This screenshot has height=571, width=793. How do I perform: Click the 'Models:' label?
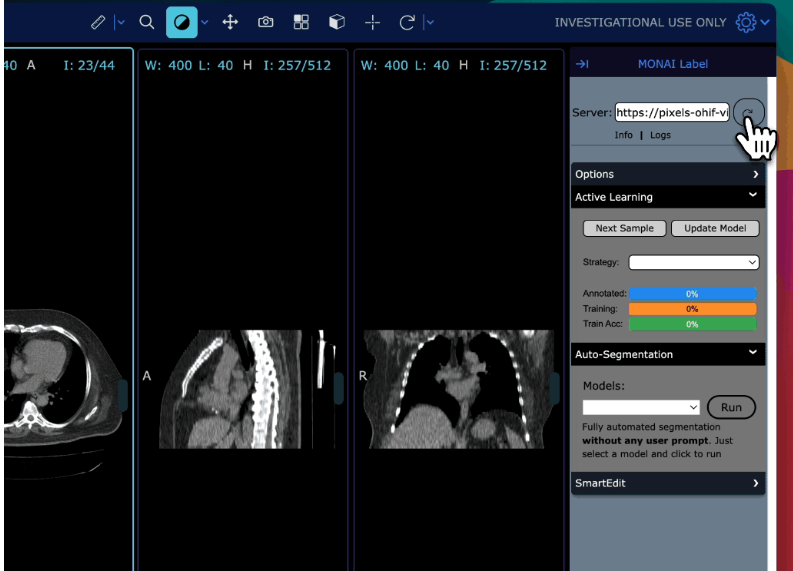coord(603,386)
